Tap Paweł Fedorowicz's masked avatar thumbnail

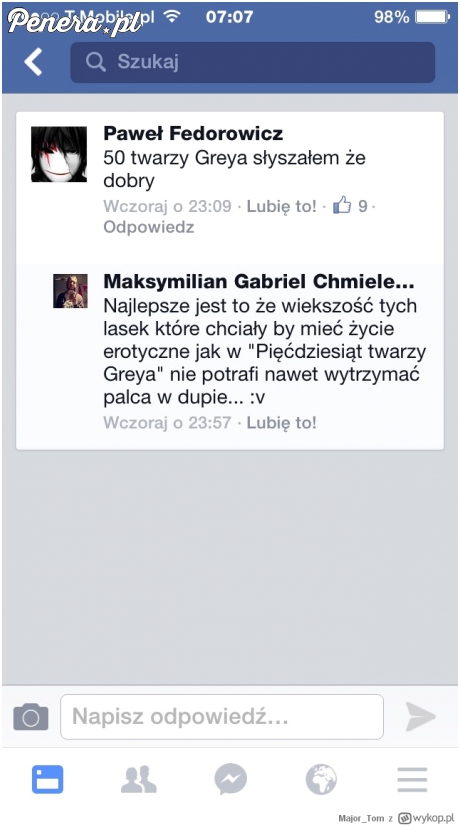tap(59, 154)
